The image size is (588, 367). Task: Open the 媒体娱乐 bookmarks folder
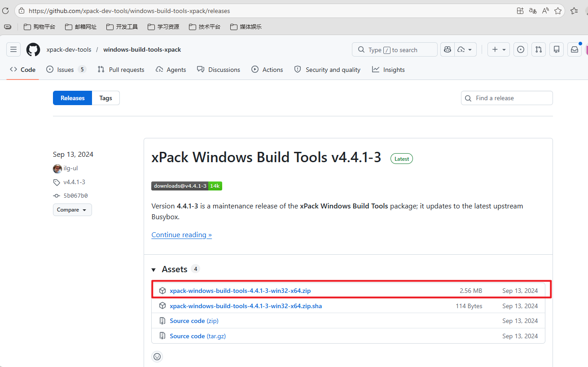[x=246, y=27]
